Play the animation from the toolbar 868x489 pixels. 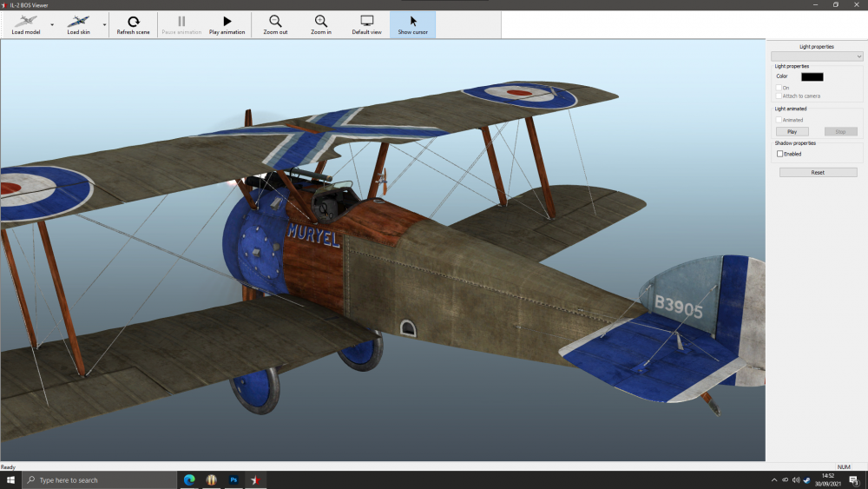point(227,21)
